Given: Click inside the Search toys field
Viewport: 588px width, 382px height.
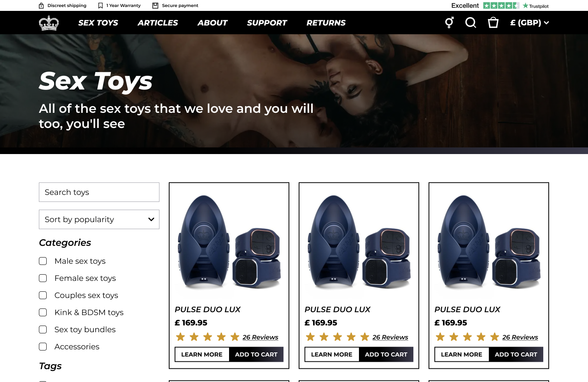Looking at the screenshot, I should click(99, 192).
